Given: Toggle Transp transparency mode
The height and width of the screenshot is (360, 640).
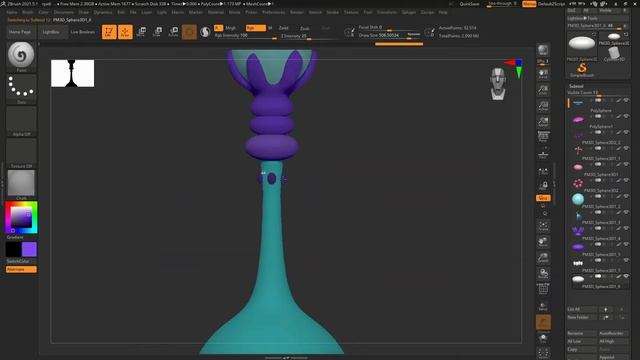Looking at the screenshot, I should (x=543, y=306).
